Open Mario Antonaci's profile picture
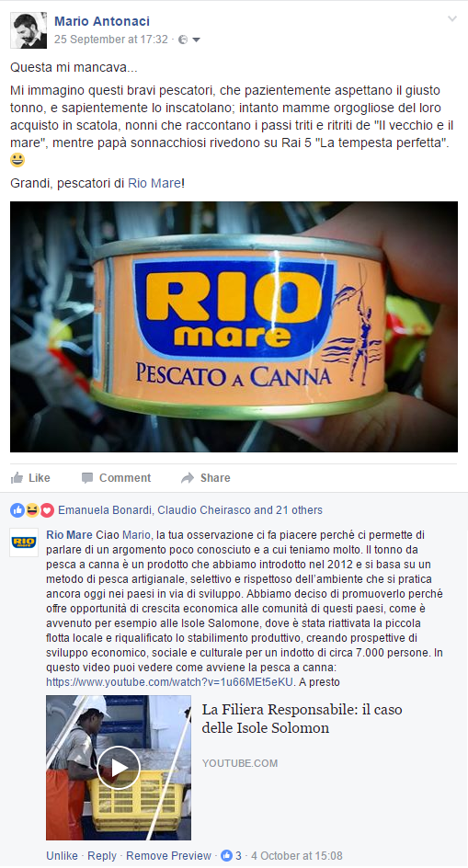468x868 pixels. (x=29, y=30)
